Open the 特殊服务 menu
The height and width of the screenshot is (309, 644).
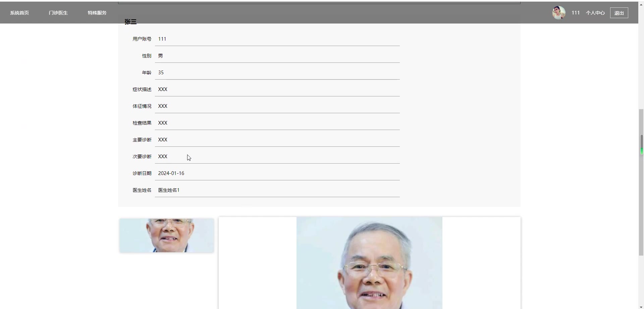click(x=97, y=13)
